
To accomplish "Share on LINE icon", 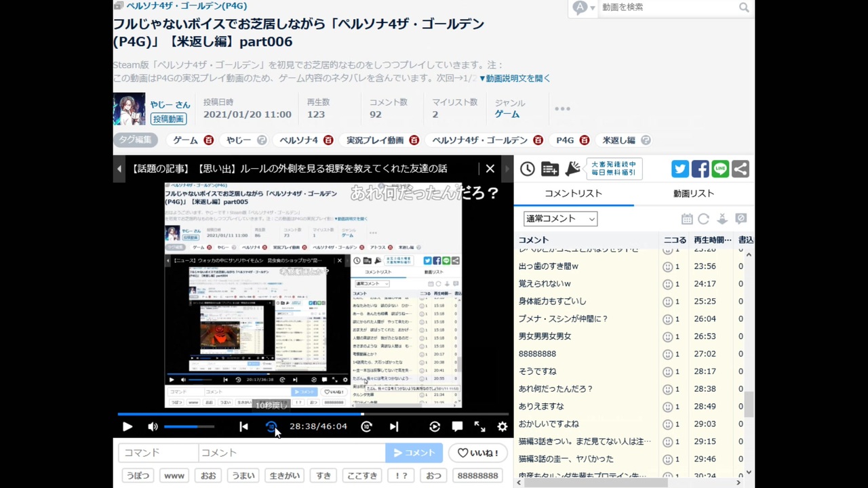I will [x=720, y=169].
